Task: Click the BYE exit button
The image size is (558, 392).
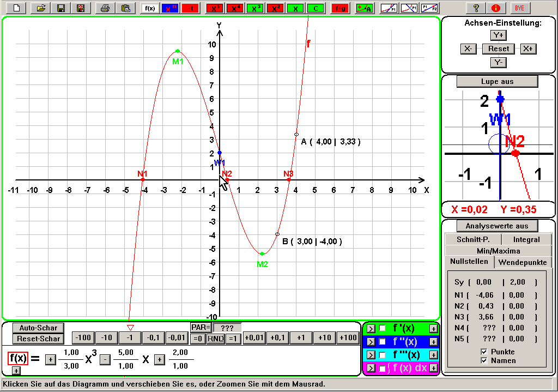Action: click(x=520, y=8)
